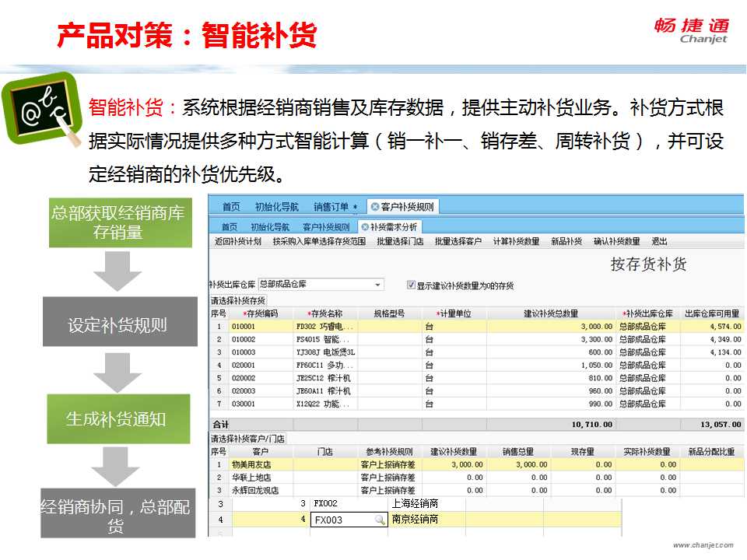Viewport: 747px width, 560px height.
Task: Close the 补货需求分析 tab via its x icon
Action: click(364, 227)
